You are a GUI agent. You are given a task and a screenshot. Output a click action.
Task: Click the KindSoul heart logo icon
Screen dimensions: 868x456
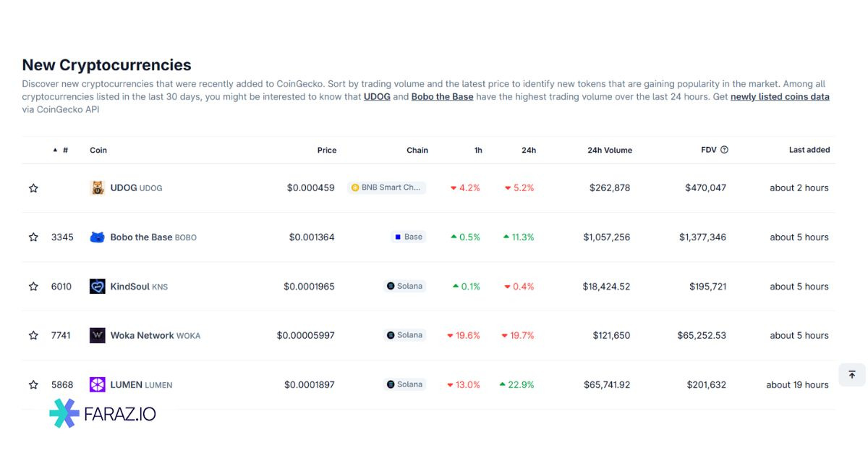(97, 287)
